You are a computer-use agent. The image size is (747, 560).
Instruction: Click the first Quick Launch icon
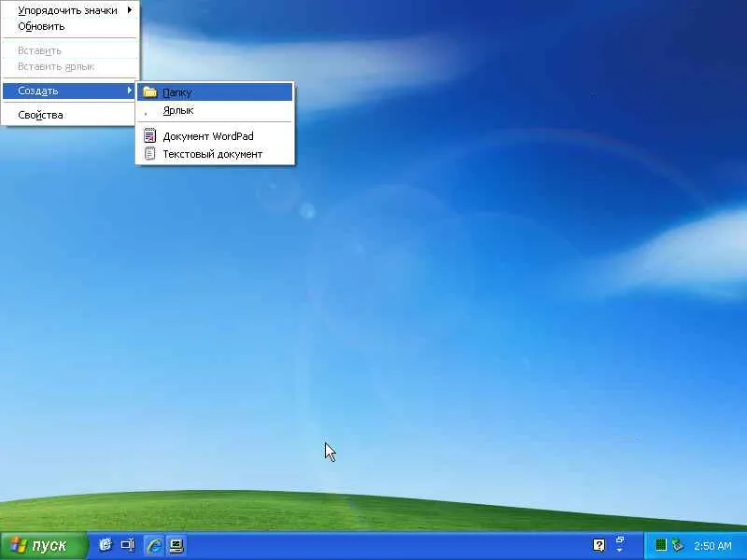(x=106, y=545)
